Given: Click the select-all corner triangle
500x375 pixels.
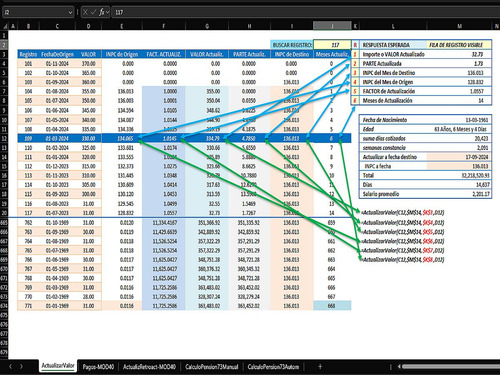Looking at the screenshot, I should pyautogui.click(x=5, y=26).
